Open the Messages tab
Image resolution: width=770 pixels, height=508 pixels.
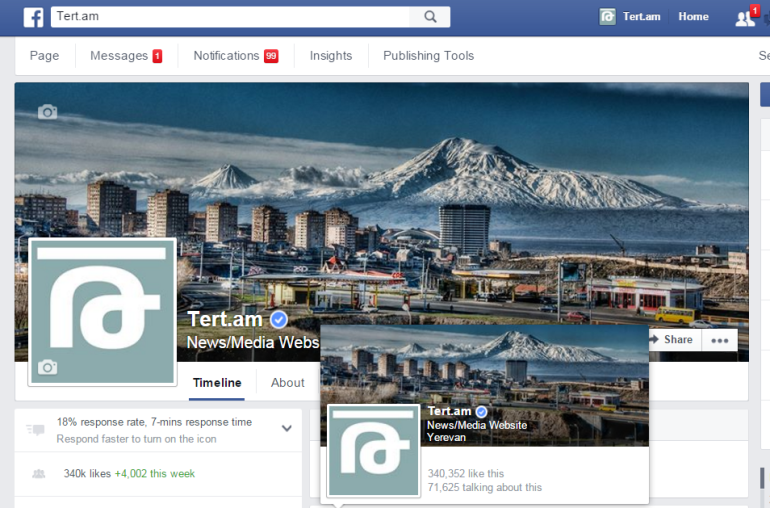tap(126, 56)
